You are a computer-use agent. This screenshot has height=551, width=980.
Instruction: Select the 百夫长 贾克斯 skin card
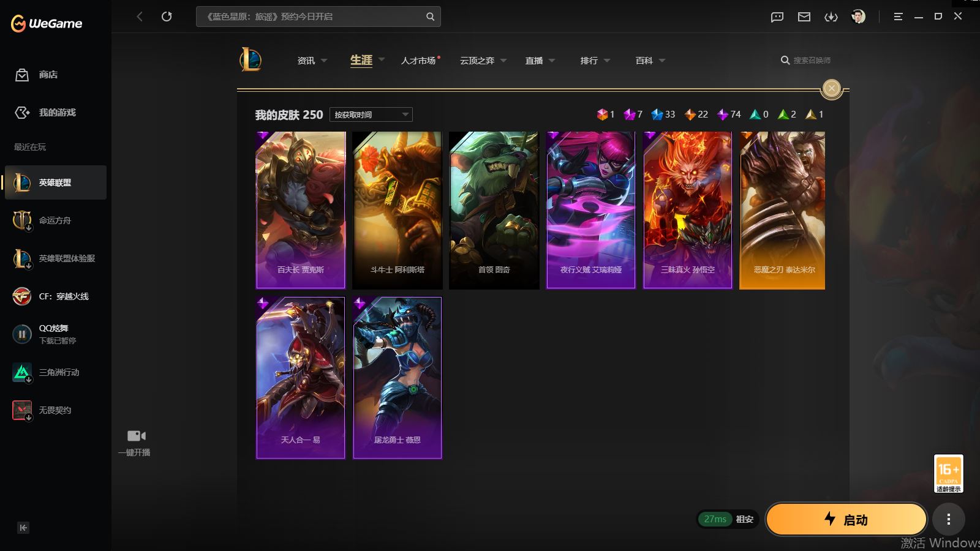pyautogui.click(x=301, y=210)
